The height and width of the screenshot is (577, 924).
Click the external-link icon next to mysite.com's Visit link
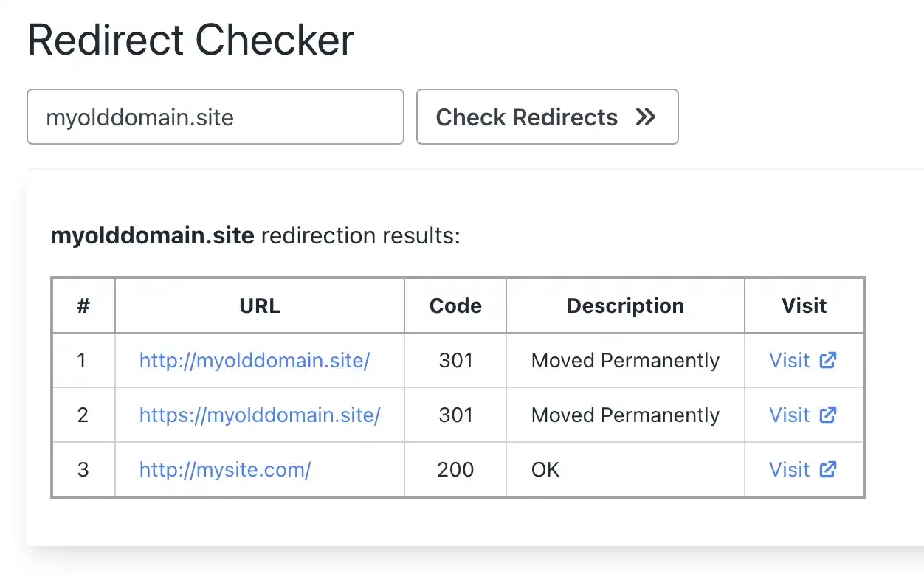click(828, 469)
